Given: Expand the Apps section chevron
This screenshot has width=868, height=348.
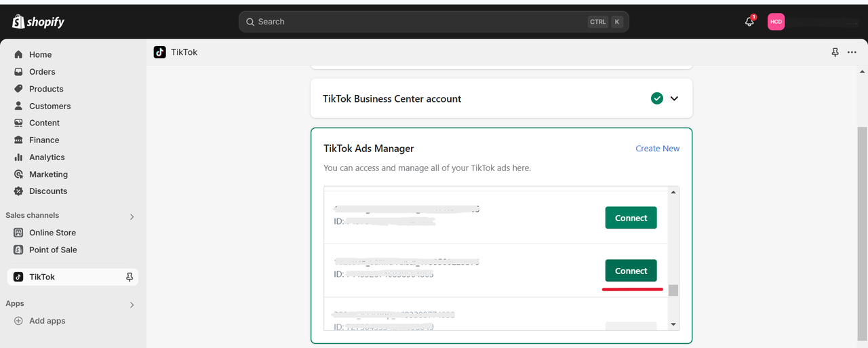Looking at the screenshot, I should point(132,305).
